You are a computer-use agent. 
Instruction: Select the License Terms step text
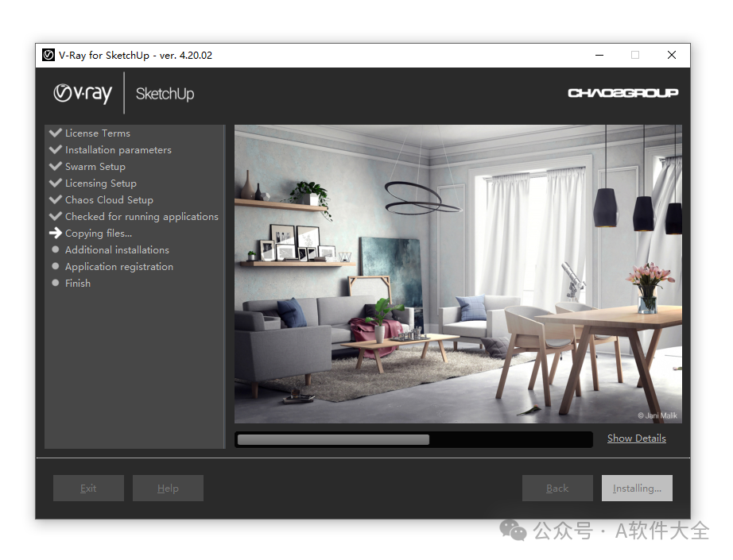point(98,133)
